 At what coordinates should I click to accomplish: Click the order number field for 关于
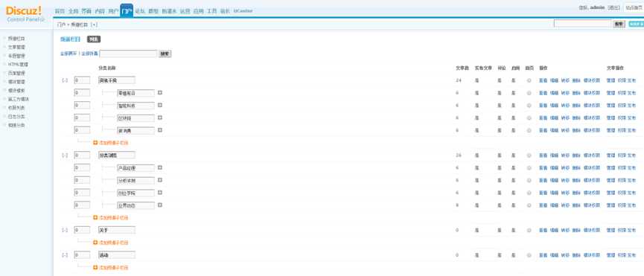click(82, 230)
